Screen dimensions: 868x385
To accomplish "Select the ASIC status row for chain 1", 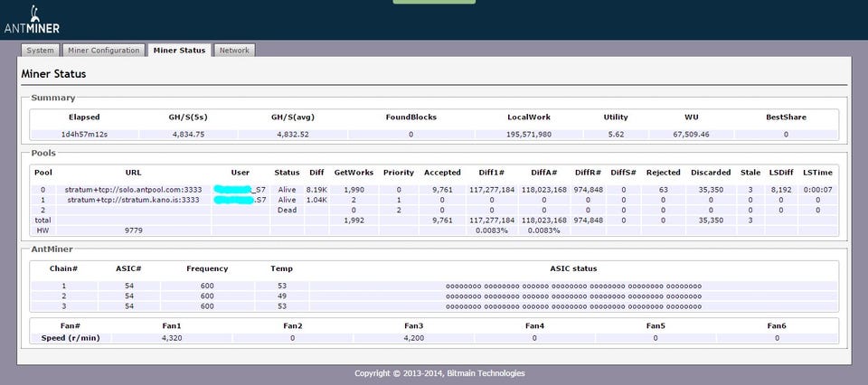I will (x=573, y=286).
